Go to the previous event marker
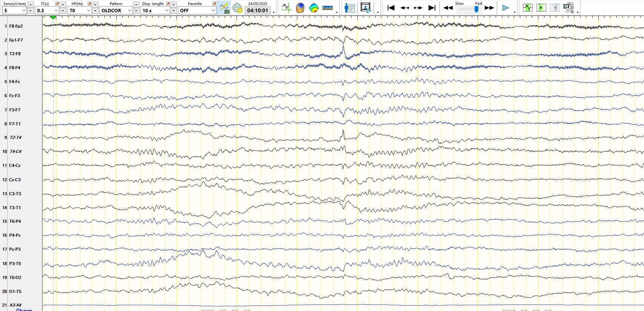The height and width of the screenshot is (311, 644). pos(405,8)
